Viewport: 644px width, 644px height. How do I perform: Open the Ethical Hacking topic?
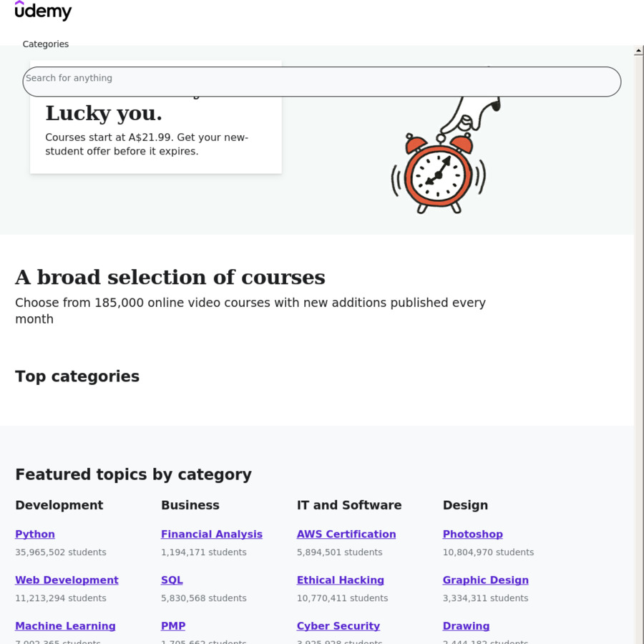pyautogui.click(x=341, y=580)
